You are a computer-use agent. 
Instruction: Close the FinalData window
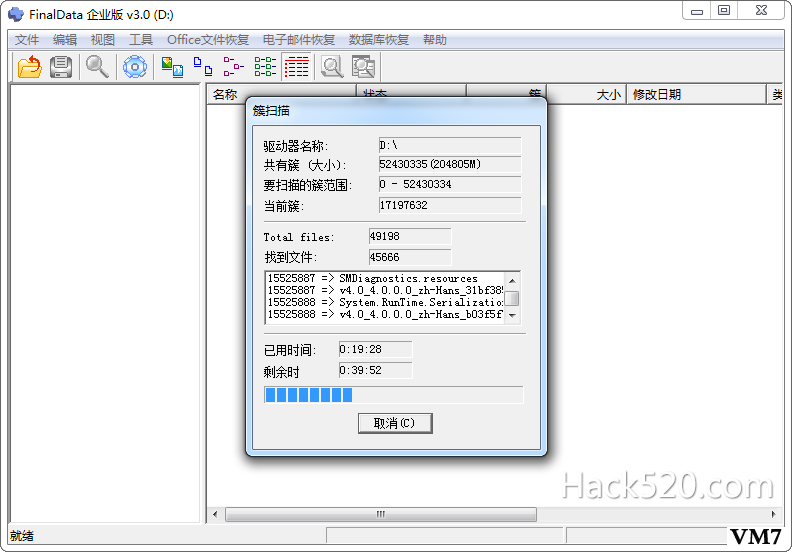click(x=761, y=11)
